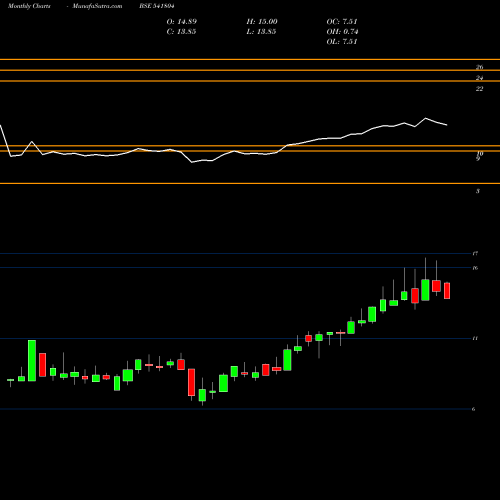Click the "22" axis label
Screen dimensions: 500x500
479,89
